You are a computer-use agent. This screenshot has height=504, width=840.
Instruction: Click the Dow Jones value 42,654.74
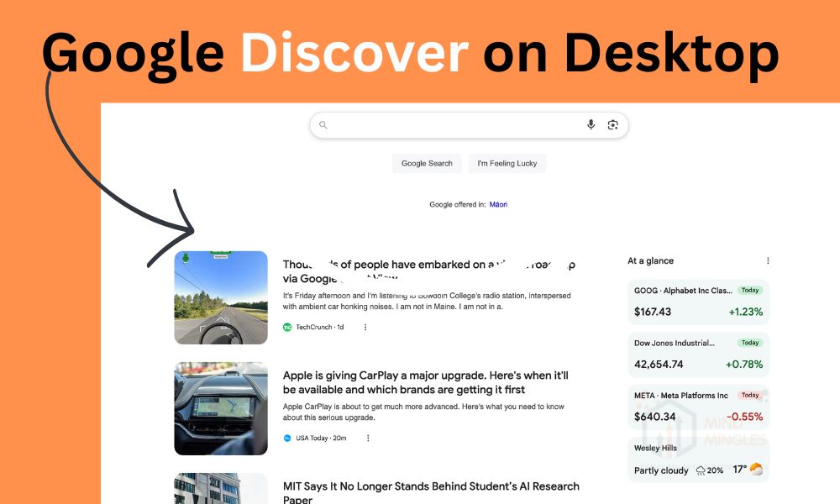tap(659, 365)
